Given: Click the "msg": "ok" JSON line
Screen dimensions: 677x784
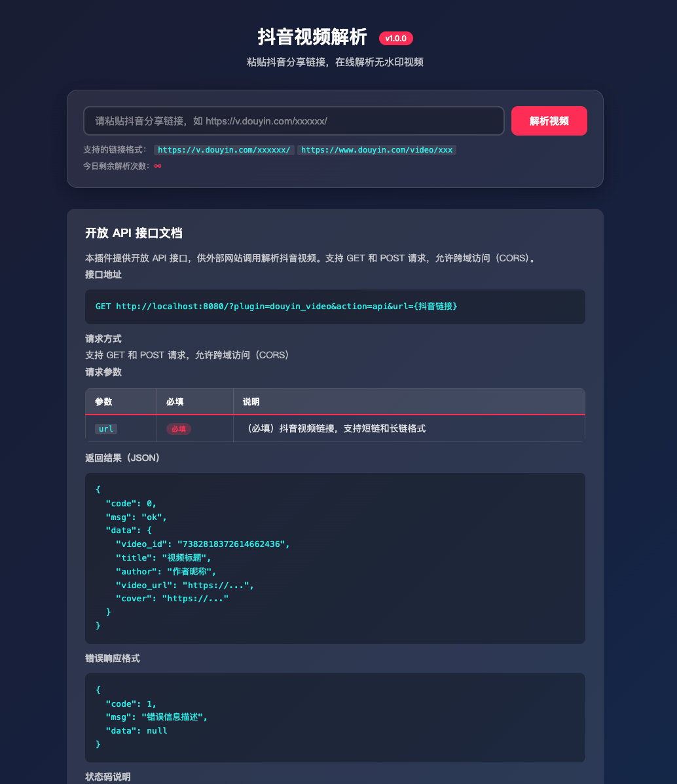Looking at the screenshot, I should (x=136, y=517).
